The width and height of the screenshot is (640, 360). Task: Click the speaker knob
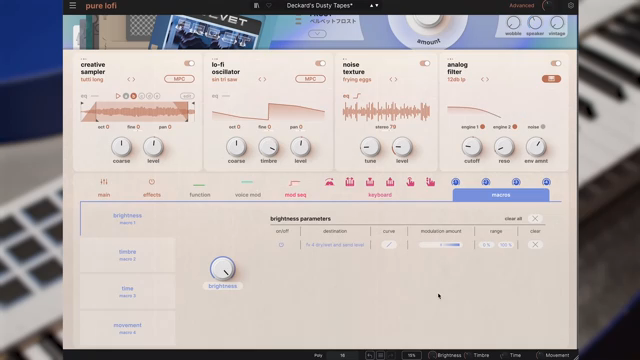(x=535, y=23)
